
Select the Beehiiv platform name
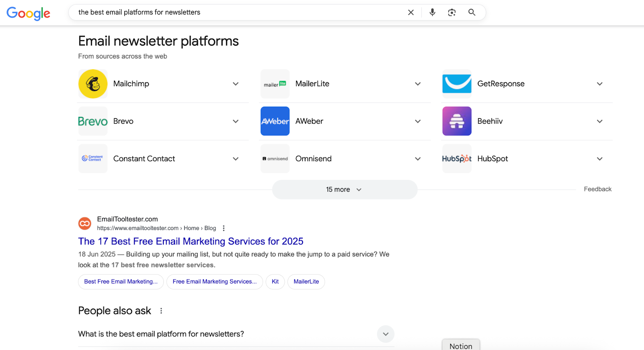pyautogui.click(x=490, y=121)
